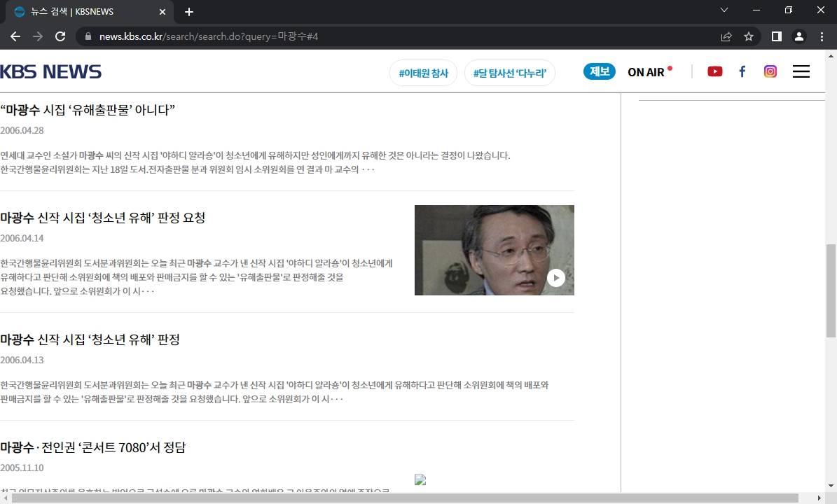Open KBS NEWS home logo
Viewport: 837px width, 504px height.
pos(50,72)
